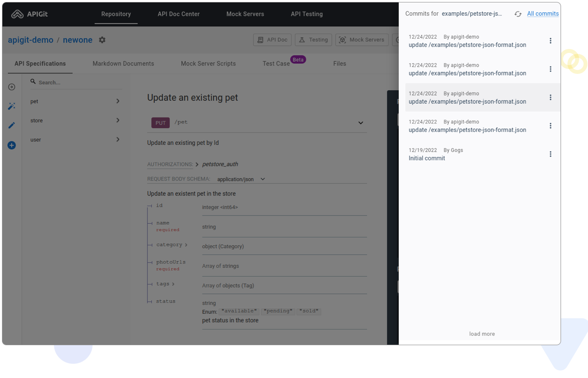The height and width of the screenshot is (378, 588).
Task: Click the apigit-demo breadcrumb link
Action: (x=30, y=40)
